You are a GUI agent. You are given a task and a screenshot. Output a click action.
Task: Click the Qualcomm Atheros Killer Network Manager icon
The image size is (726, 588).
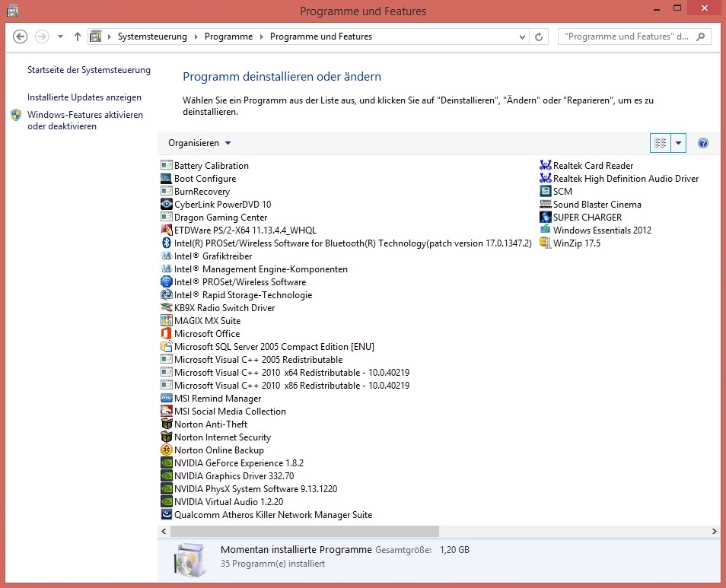click(166, 515)
